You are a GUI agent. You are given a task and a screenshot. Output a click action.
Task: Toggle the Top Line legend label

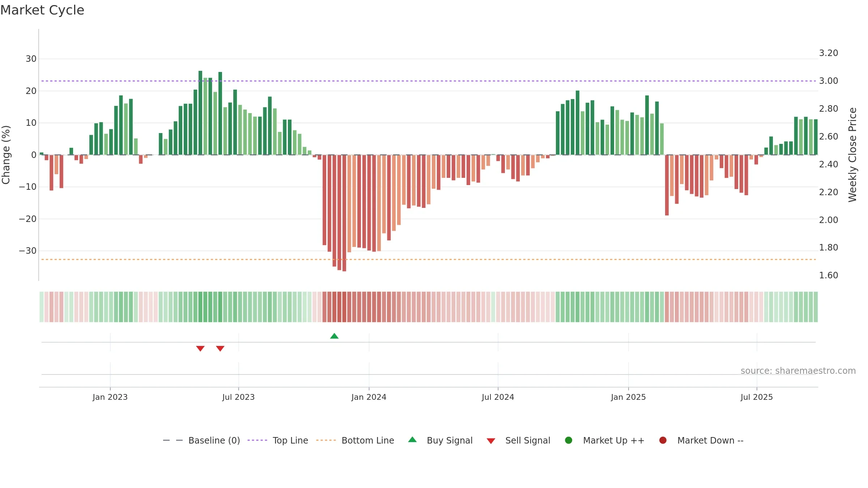[290, 441]
